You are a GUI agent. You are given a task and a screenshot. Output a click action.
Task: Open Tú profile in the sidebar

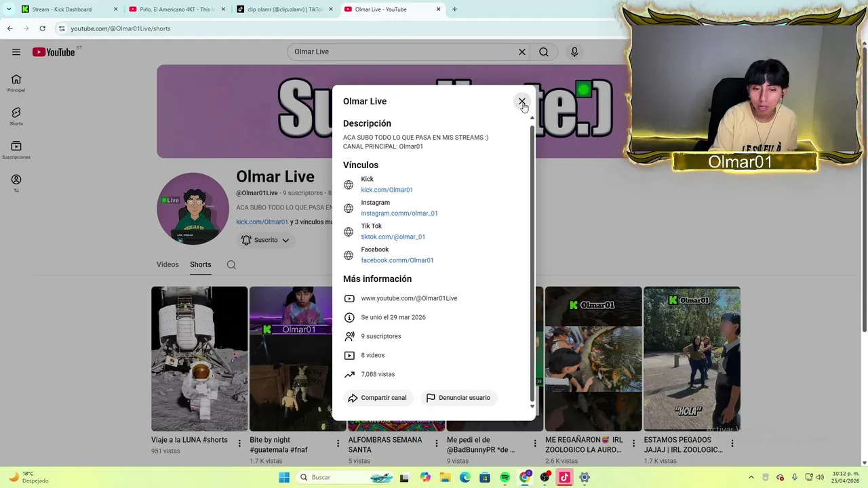tap(16, 183)
